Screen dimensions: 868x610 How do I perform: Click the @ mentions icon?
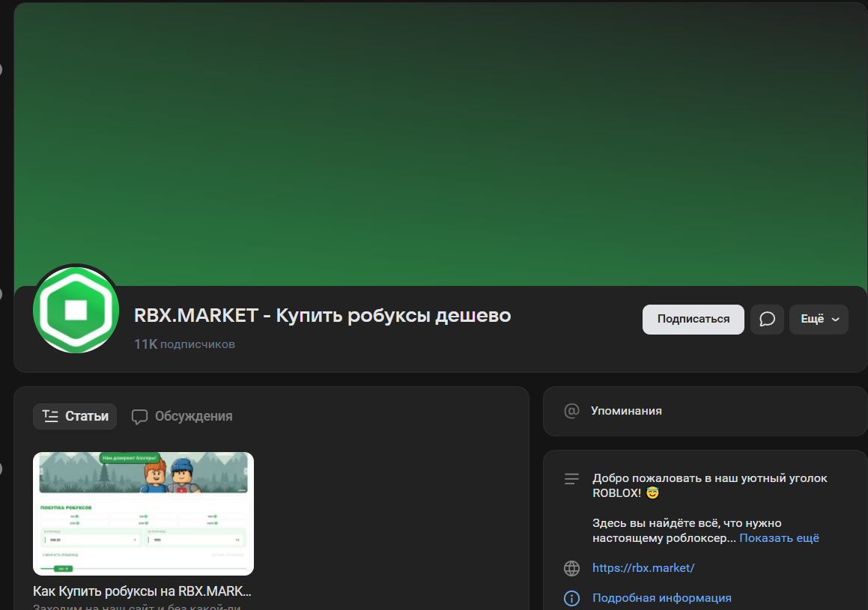pos(572,411)
